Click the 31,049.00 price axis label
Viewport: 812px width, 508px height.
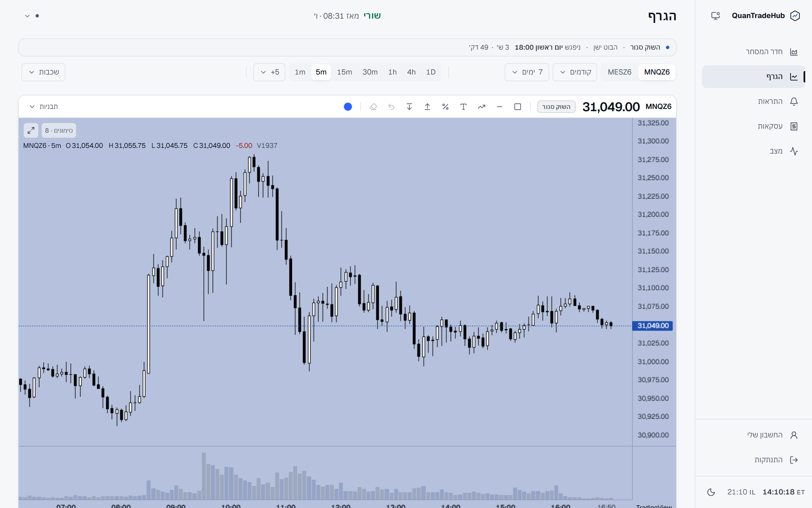point(652,326)
